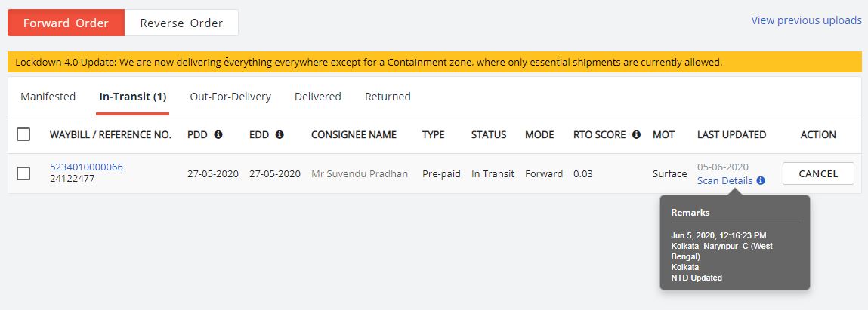The height and width of the screenshot is (310, 868).
Task: Select the Delivered tab
Action: (318, 97)
